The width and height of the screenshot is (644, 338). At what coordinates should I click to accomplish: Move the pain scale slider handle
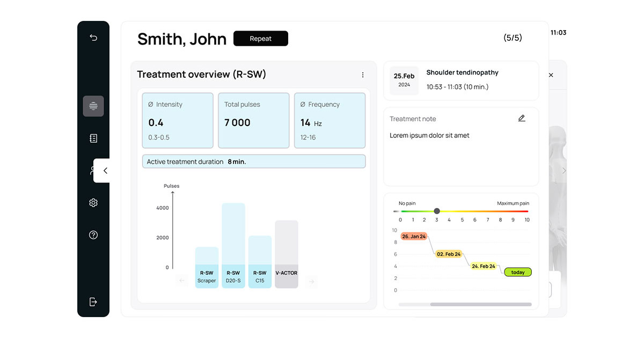(x=437, y=211)
